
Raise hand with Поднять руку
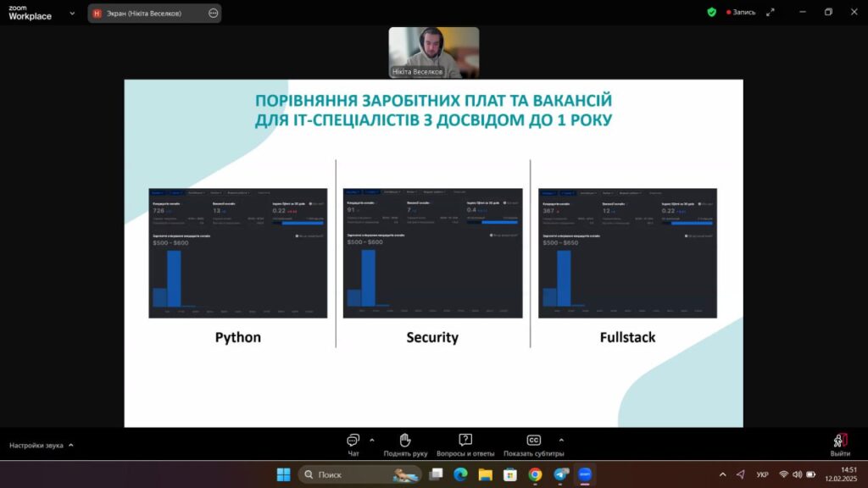[x=405, y=444]
